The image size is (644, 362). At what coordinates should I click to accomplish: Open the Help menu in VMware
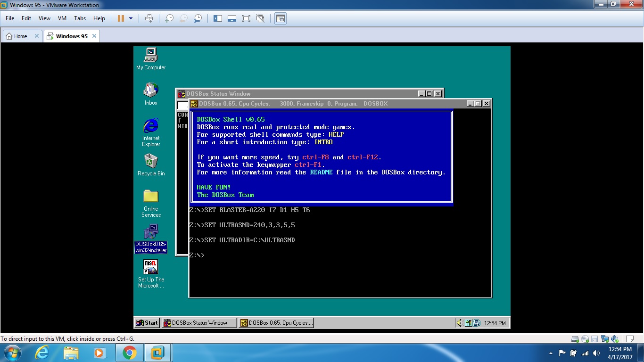pyautogui.click(x=99, y=18)
